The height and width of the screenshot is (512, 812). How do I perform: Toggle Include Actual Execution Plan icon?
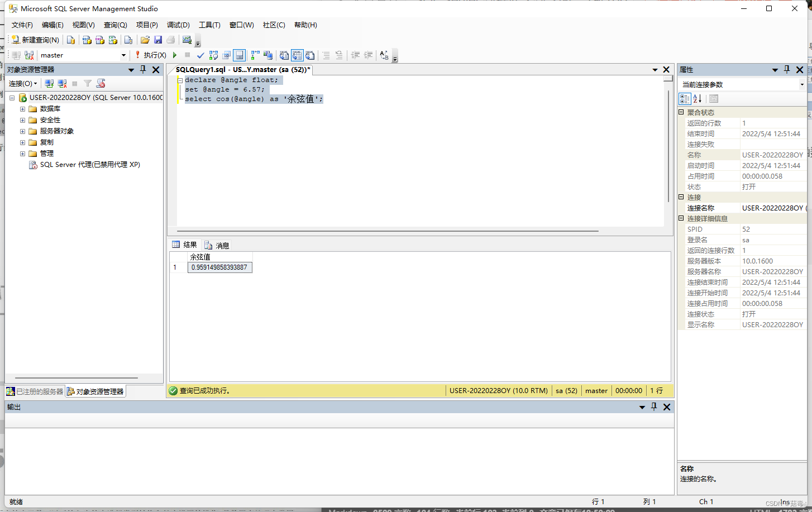[255, 55]
